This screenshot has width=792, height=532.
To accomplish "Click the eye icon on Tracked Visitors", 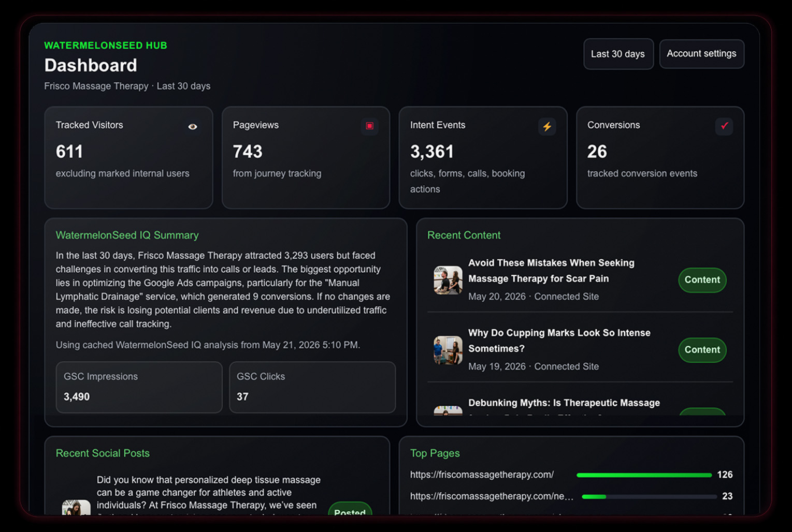I will click(x=193, y=126).
